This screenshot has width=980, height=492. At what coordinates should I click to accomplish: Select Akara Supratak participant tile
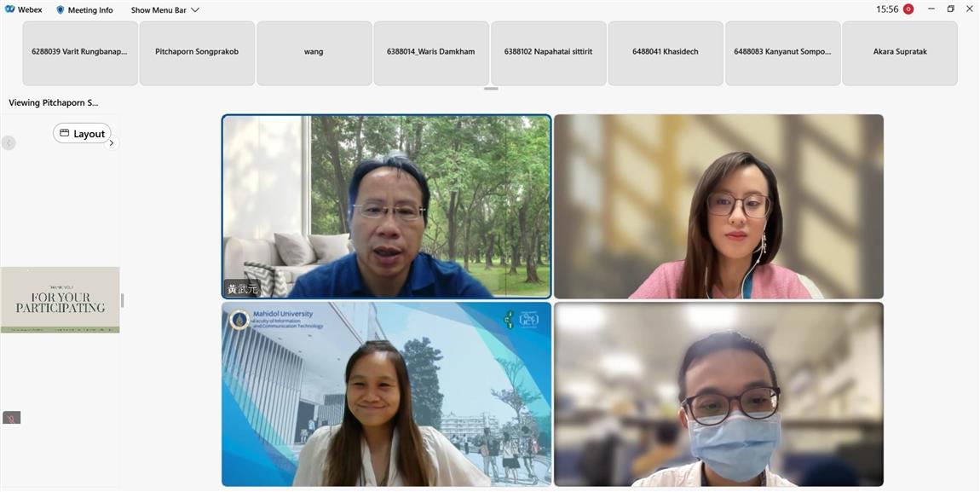pos(900,52)
